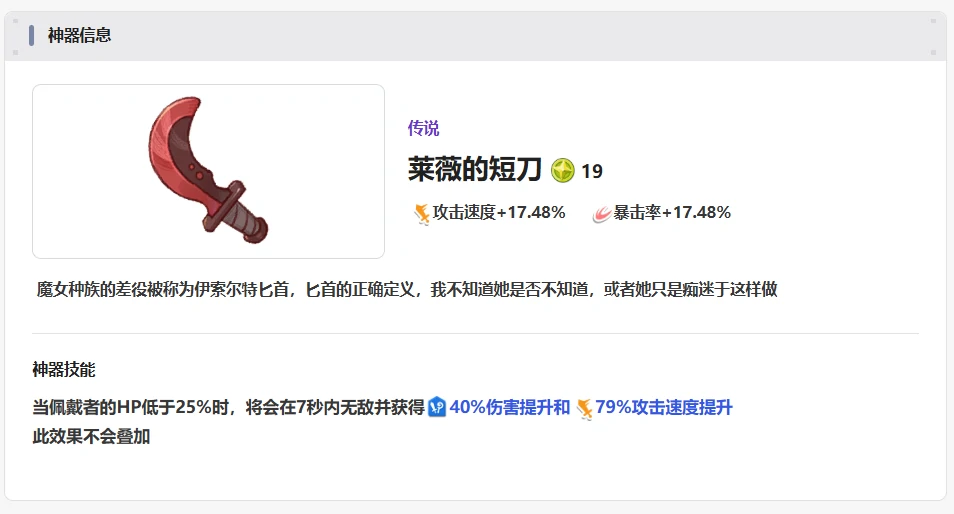Click the blue damage boost icon before 40%
This screenshot has height=514, width=954.
[x=437, y=406]
